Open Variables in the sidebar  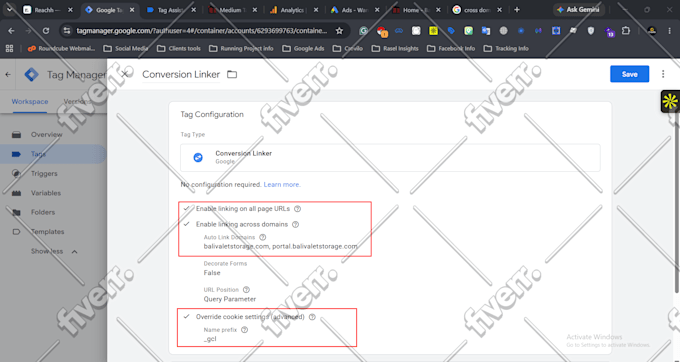coord(46,193)
